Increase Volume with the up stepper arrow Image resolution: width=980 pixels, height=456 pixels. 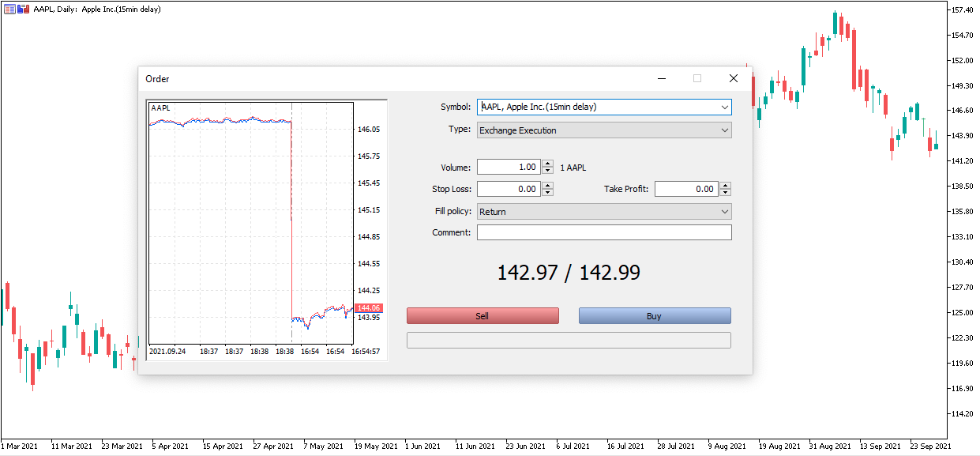tap(548, 164)
